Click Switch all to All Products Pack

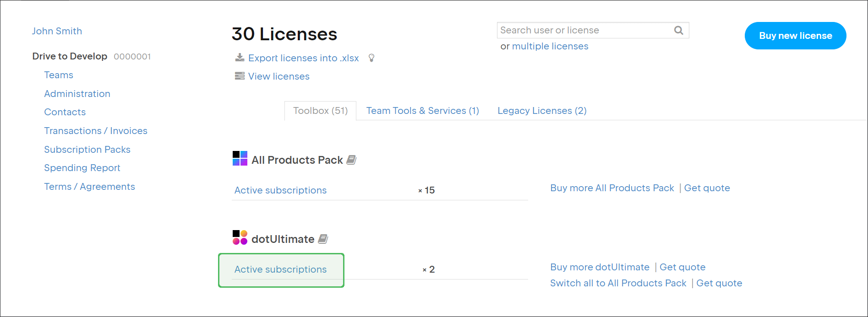pos(618,283)
